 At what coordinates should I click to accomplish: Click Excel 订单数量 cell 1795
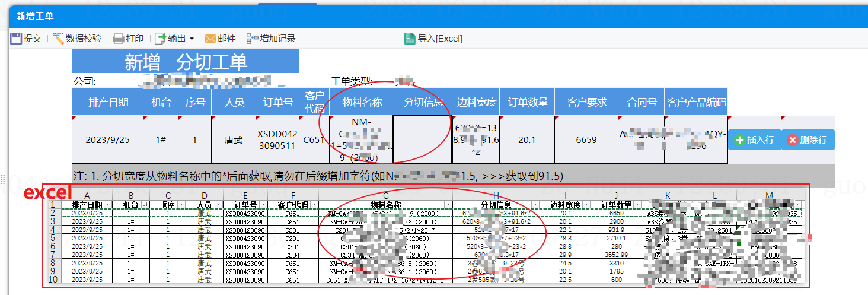click(615, 271)
